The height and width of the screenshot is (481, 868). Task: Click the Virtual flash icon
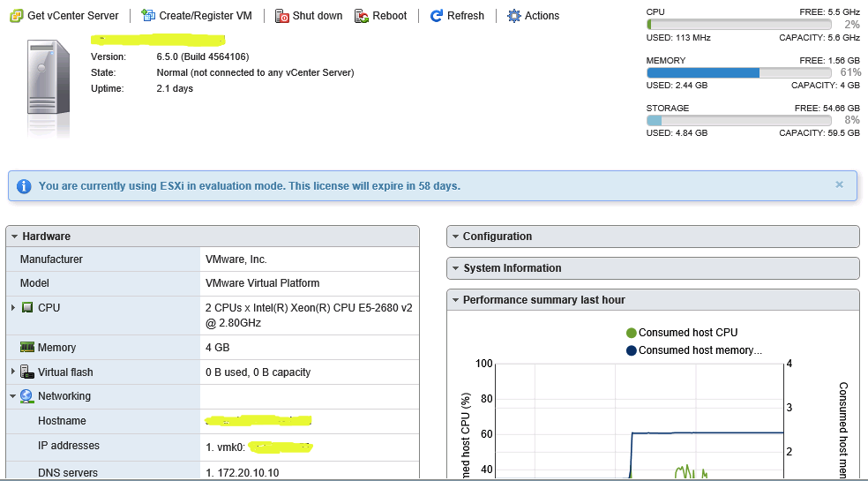click(27, 372)
